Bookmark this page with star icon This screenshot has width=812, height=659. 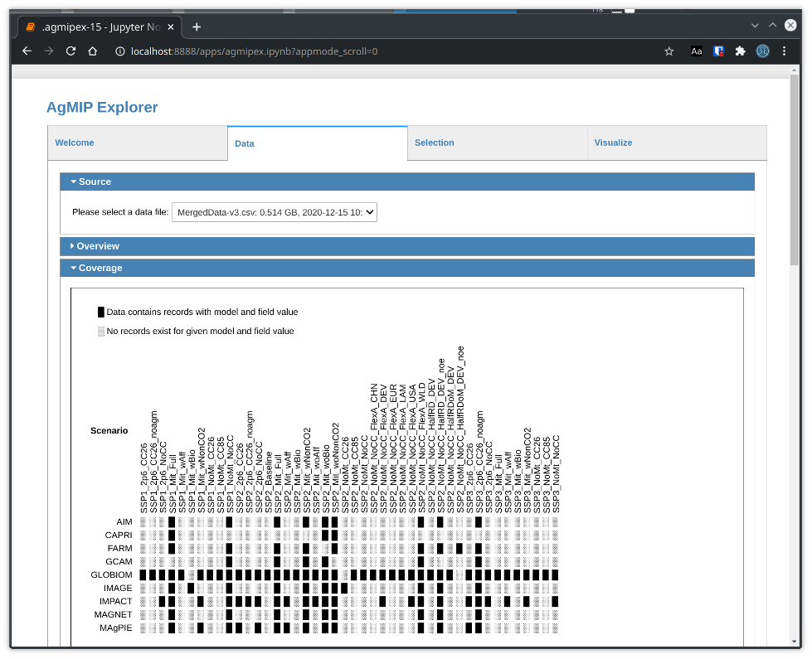669,51
